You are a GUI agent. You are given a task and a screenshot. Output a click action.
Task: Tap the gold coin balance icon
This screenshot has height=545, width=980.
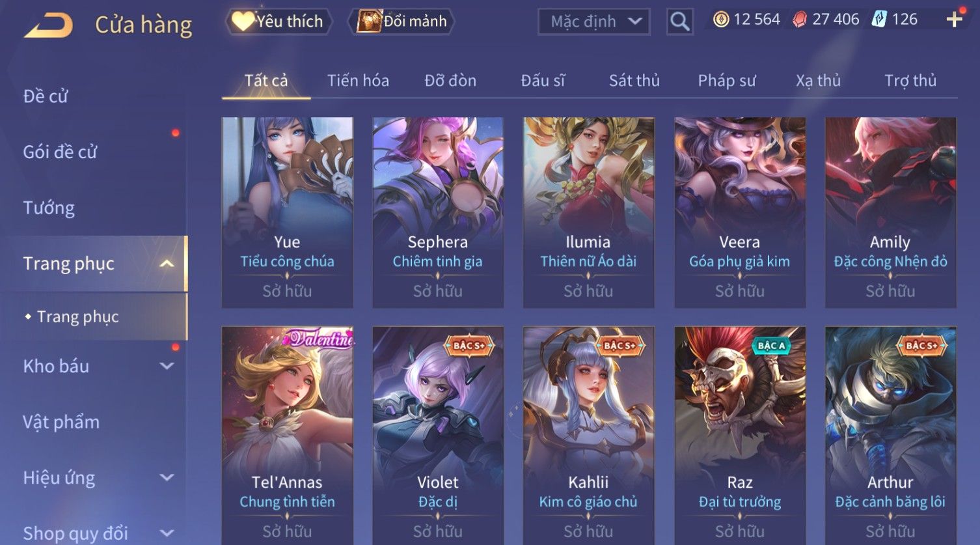coord(720,20)
